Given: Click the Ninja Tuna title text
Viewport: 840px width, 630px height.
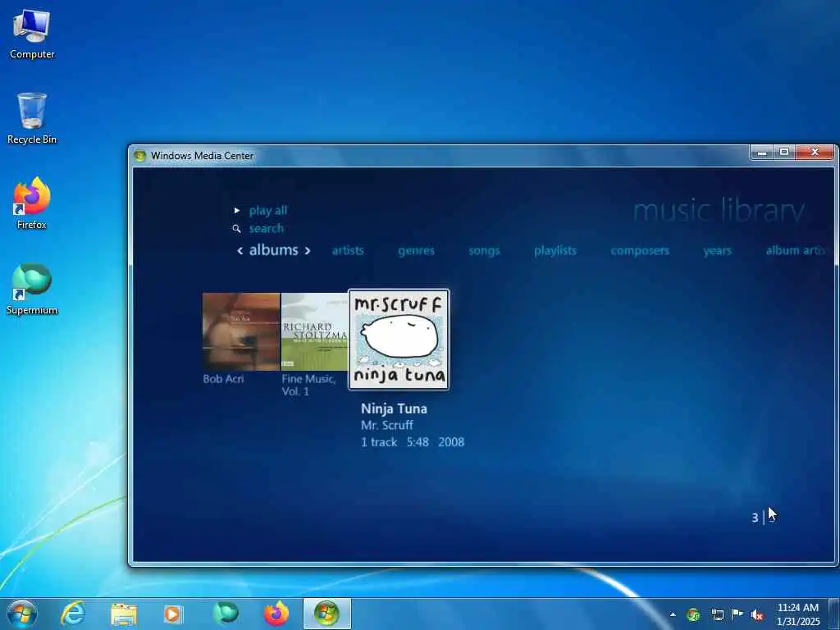Looking at the screenshot, I should [394, 409].
